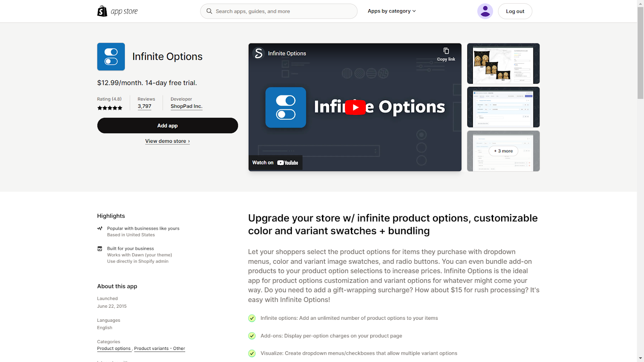Open the second app screenshot thumbnail

(x=503, y=107)
